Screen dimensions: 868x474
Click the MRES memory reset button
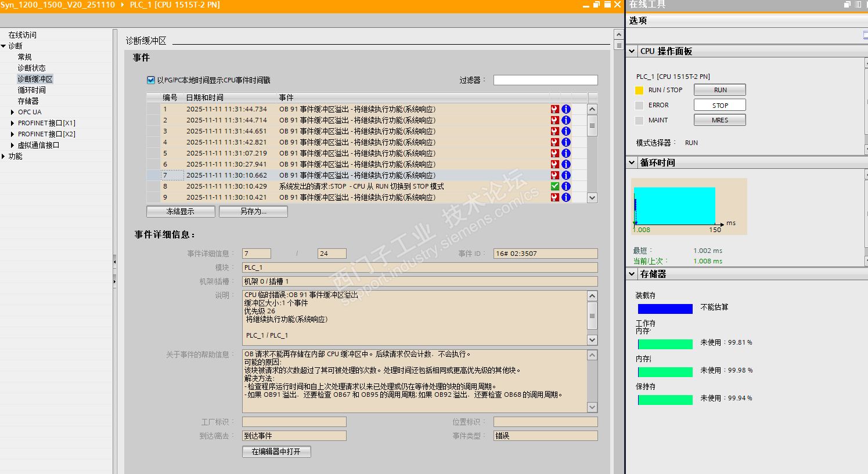(720, 120)
